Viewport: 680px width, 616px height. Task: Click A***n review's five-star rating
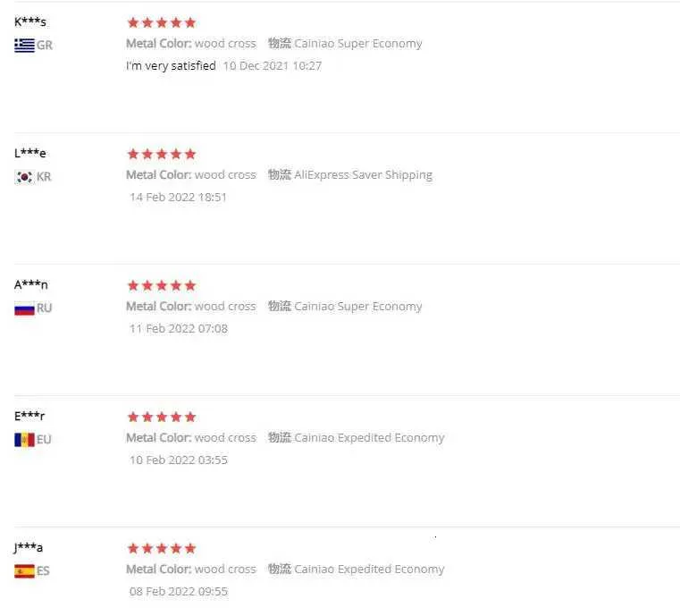(x=162, y=285)
